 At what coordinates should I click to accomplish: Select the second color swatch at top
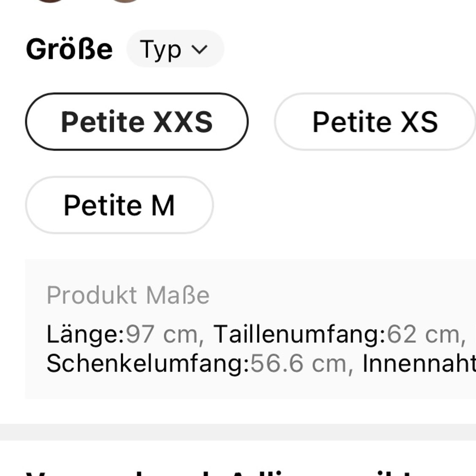pyautogui.click(x=125, y=1)
